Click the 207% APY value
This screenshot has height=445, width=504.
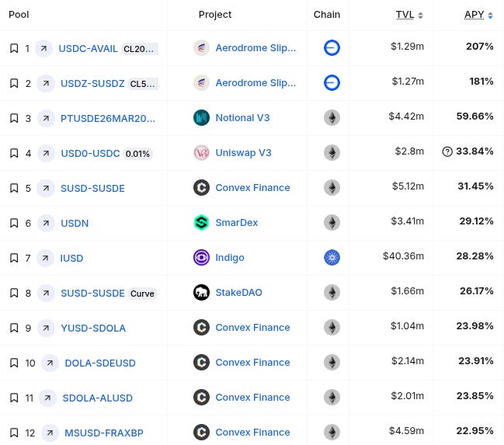point(480,47)
